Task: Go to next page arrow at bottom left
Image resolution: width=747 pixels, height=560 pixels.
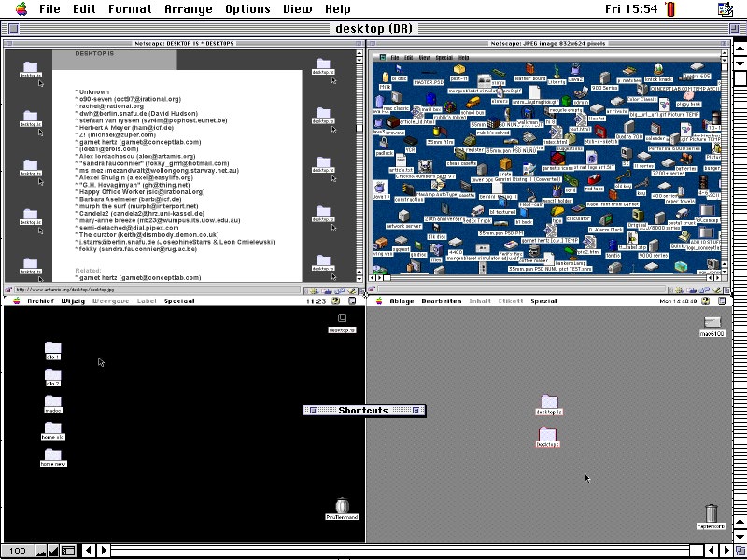Action: (x=104, y=551)
